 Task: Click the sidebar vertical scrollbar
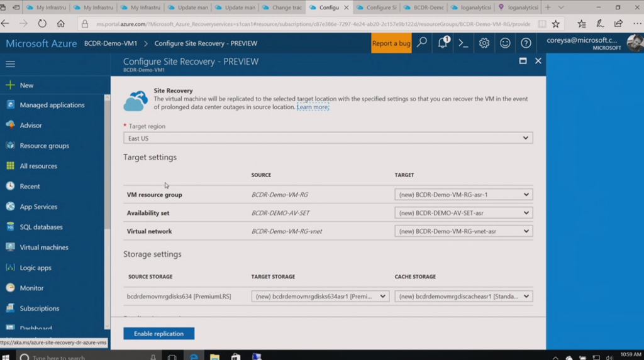pos(107,164)
